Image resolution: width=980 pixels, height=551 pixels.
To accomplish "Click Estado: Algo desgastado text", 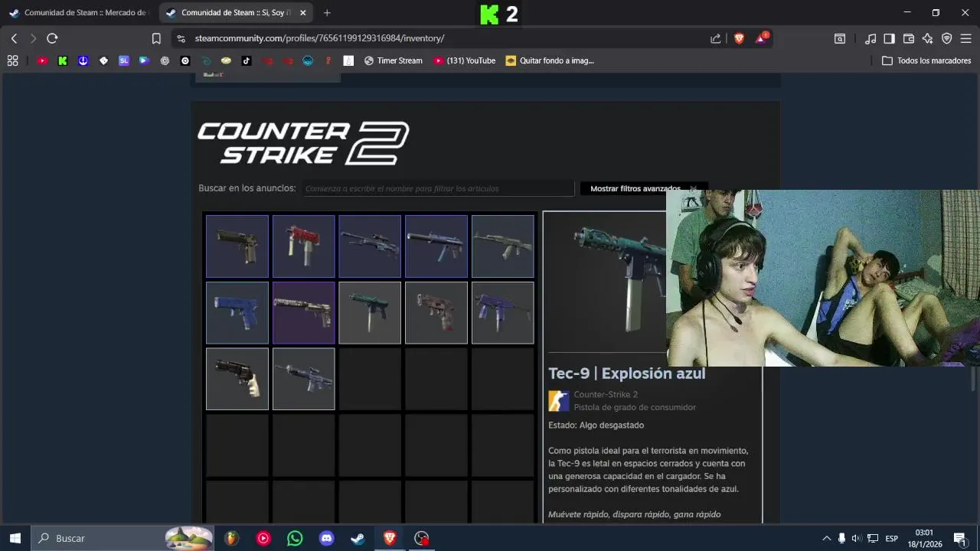I will point(596,425).
